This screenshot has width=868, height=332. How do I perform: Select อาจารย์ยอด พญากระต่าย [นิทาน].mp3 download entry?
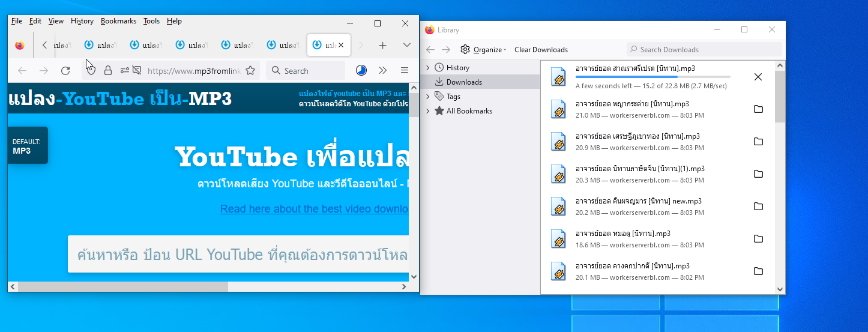(x=658, y=109)
